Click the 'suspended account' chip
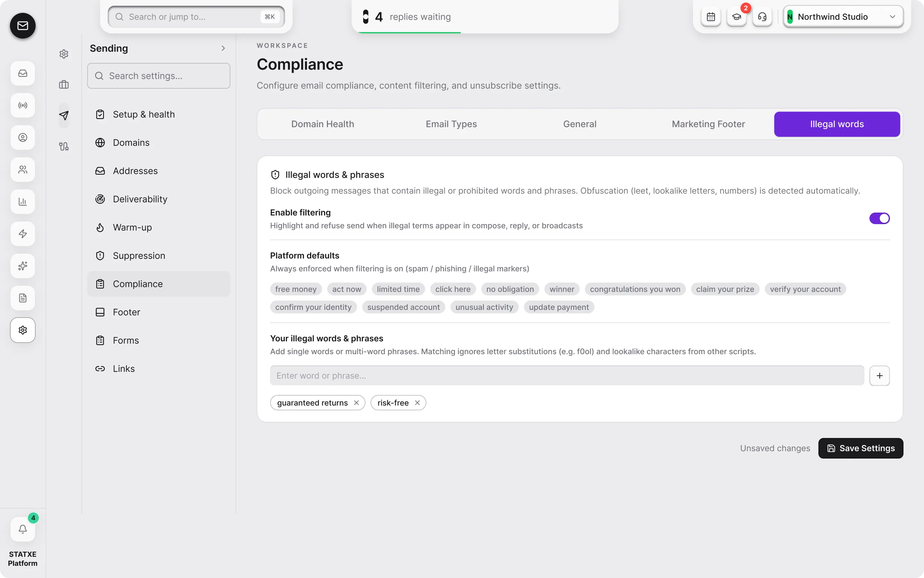924x578 pixels. pyautogui.click(x=403, y=307)
